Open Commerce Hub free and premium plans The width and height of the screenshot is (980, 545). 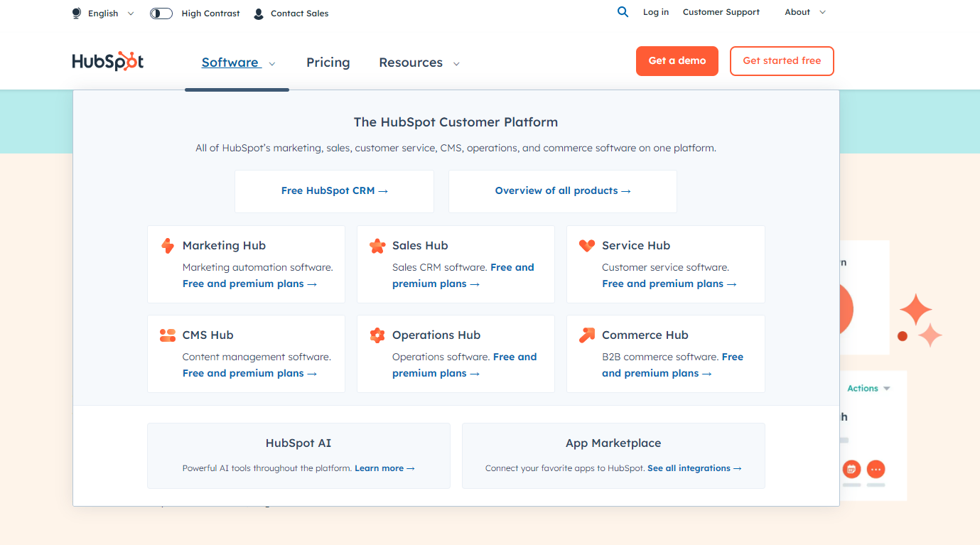click(672, 365)
